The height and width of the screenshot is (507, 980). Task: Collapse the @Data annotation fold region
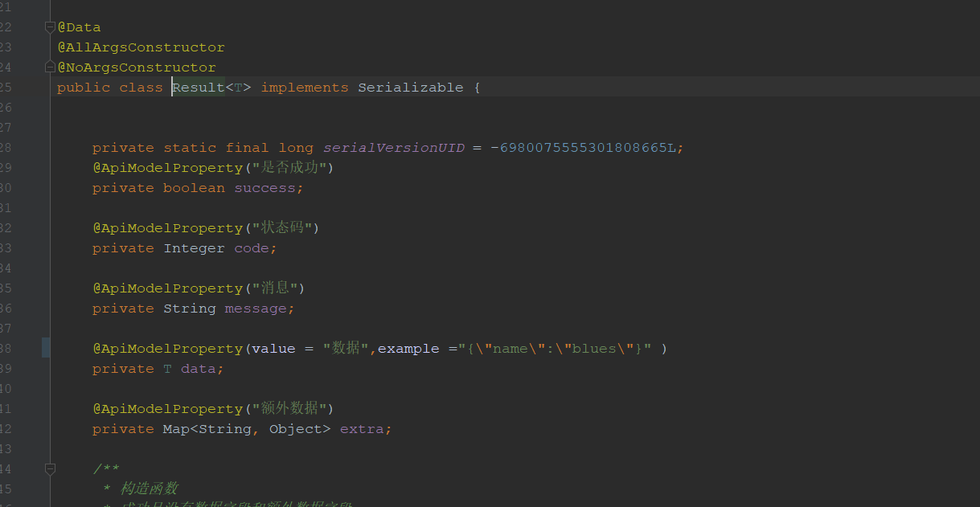(49, 26)
